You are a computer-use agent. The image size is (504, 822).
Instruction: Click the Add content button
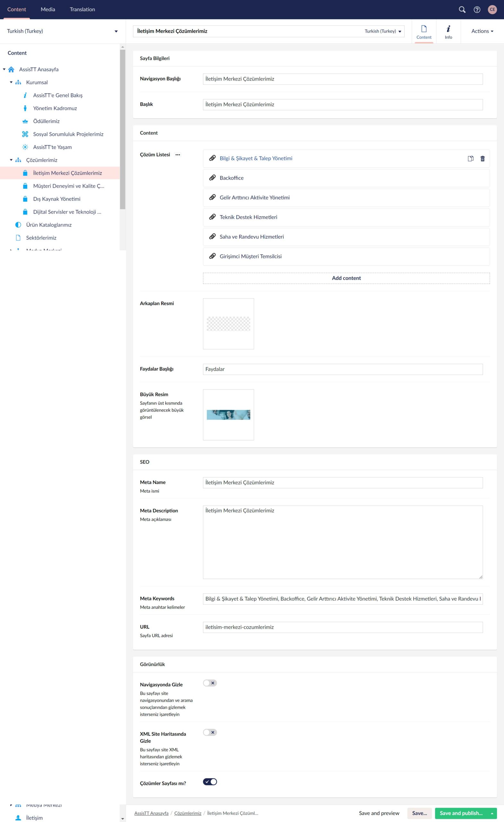pyautogui.click(x=346, y=278)
